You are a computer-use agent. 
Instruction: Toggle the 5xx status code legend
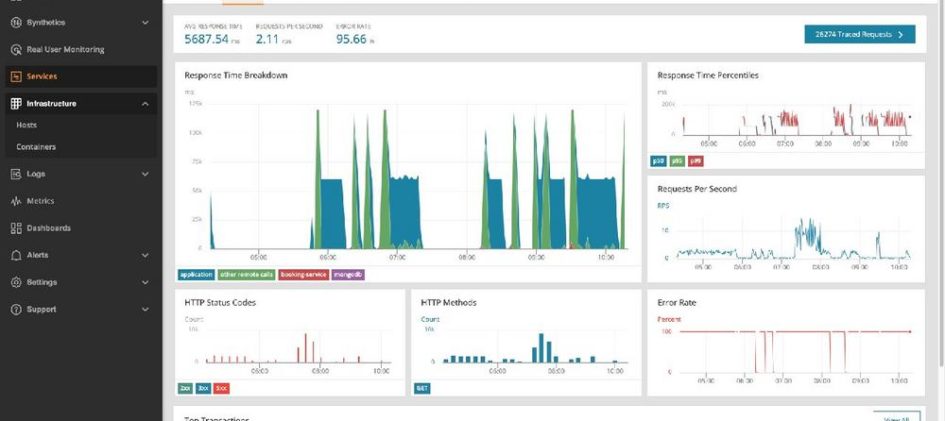221,388
